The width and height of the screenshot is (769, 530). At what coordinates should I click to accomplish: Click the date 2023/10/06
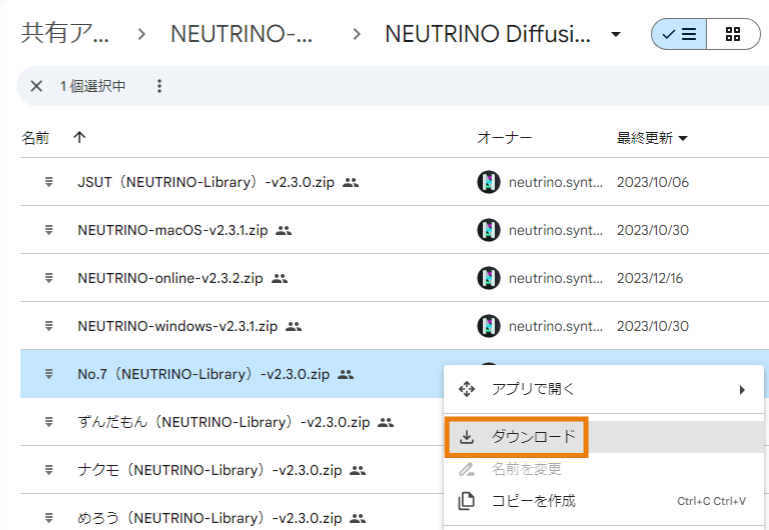[x=653, y=182]
